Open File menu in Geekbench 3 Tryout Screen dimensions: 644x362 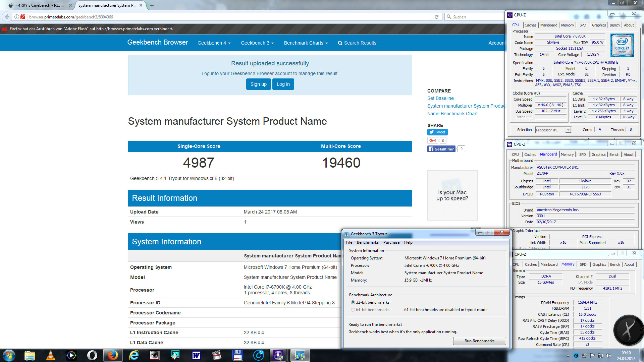349,242
